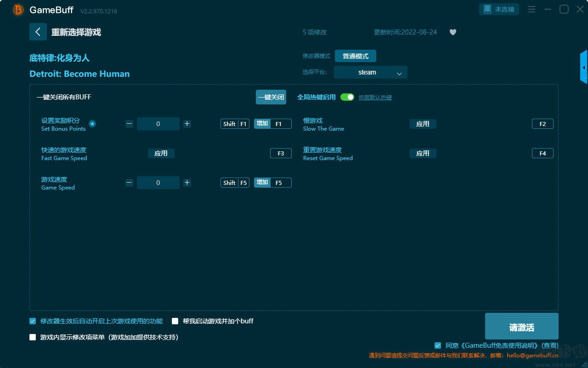The image size is (588, 368).
Task: Click the 未连接 phone connection button
Action: (499, 9)
